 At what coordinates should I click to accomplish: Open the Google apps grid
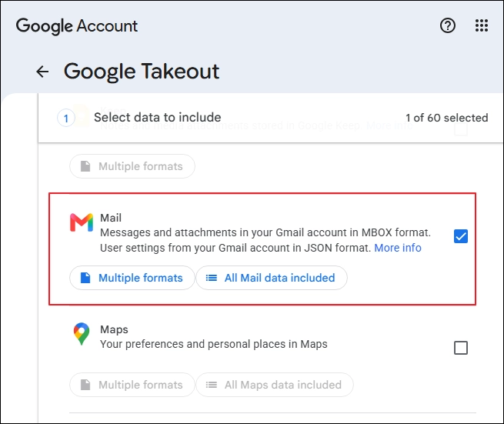click(x=482, y=25)
